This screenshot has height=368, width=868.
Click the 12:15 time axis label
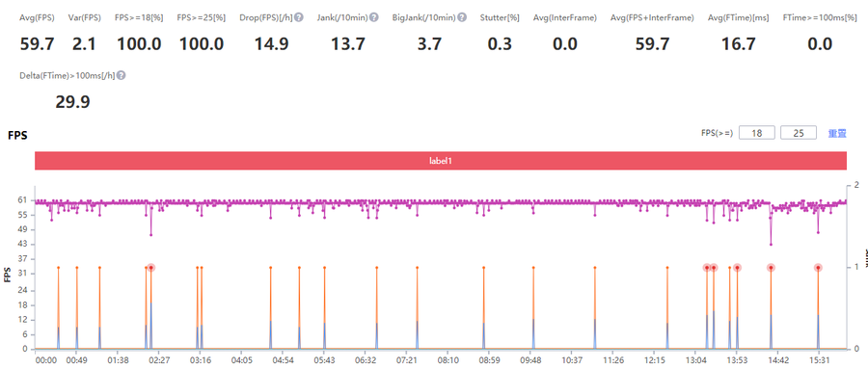click(x=654, y=360)
